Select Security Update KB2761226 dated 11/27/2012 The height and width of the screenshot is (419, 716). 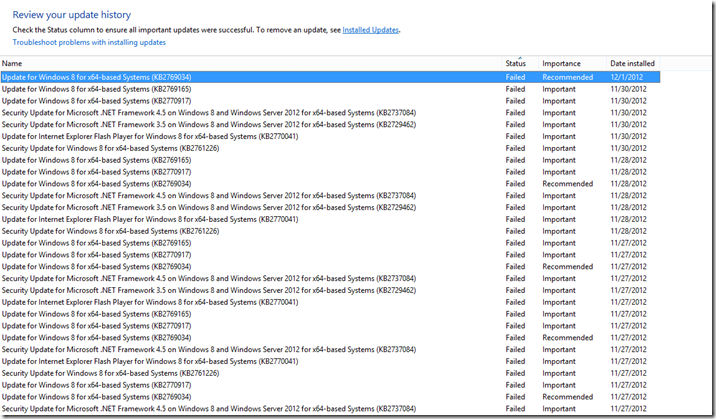(x=330, y=373)
